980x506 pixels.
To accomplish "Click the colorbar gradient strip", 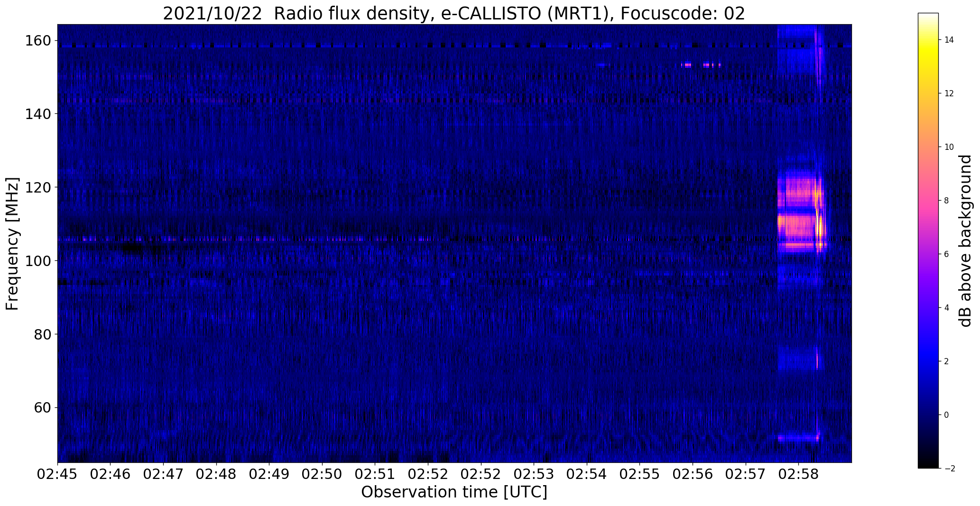I will [928, 240].
